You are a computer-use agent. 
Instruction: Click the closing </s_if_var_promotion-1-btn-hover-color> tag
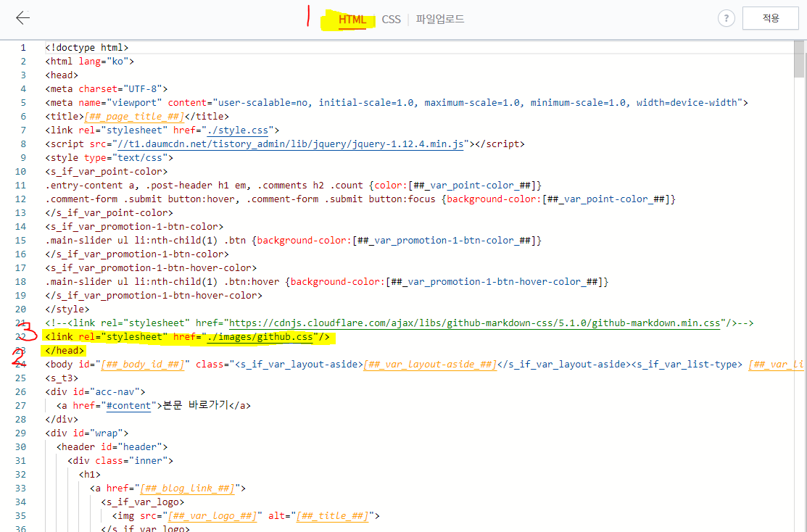tap(154, 295)
